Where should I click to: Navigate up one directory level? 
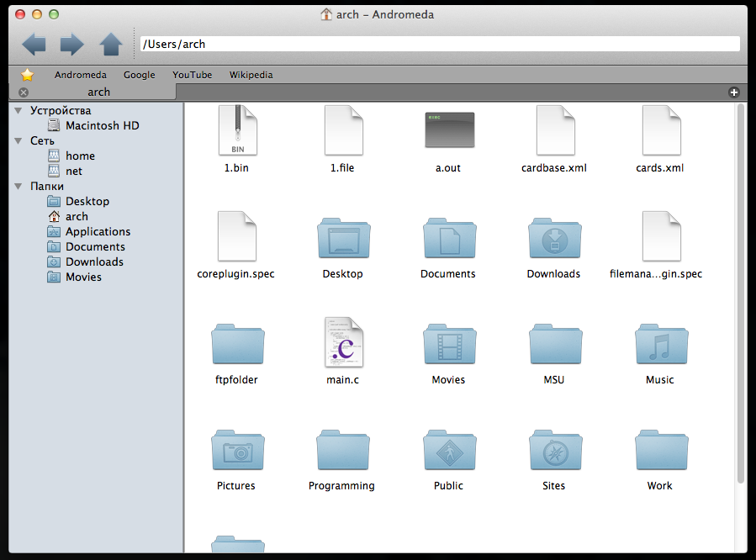[x=111, y=45]
